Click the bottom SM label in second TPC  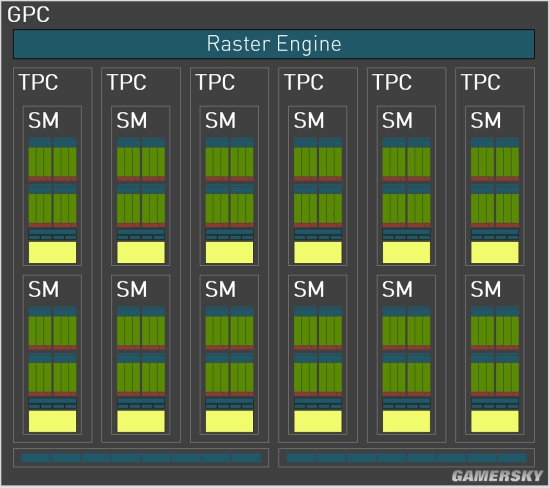132,289
